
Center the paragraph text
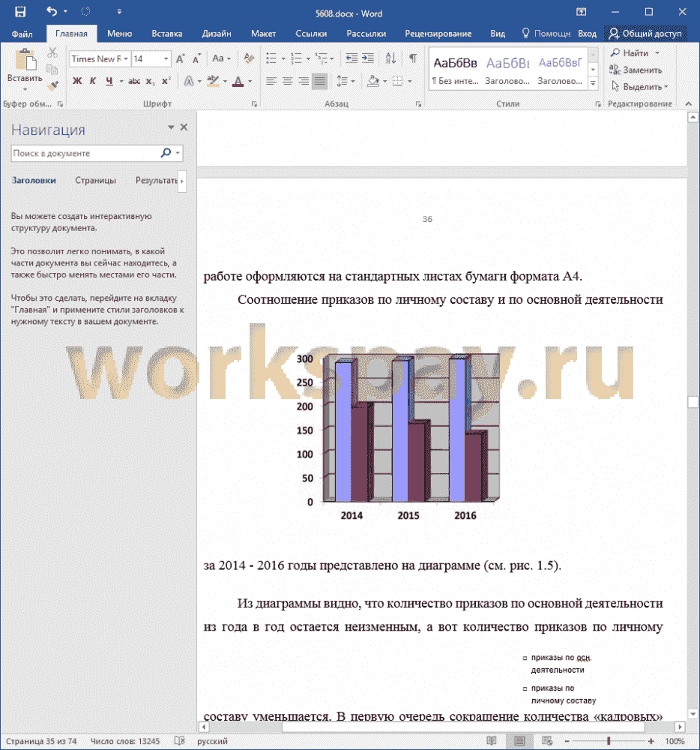[x=287, y=81]
